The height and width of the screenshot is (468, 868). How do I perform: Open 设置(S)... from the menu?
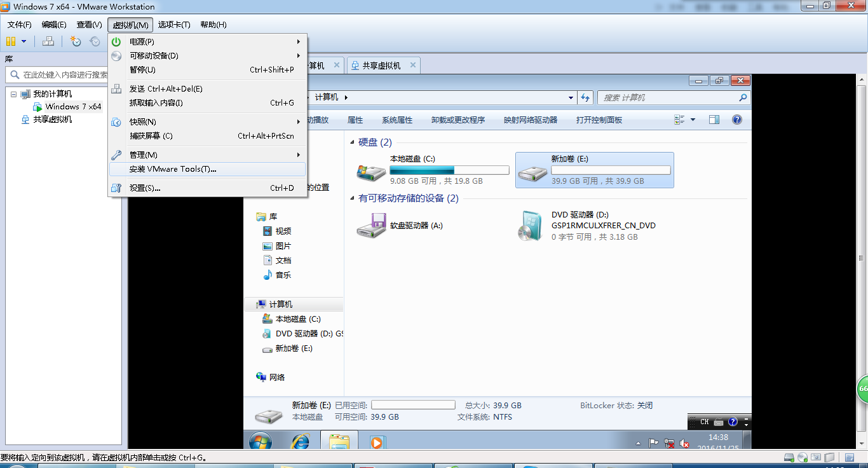[x=207, y=188]
